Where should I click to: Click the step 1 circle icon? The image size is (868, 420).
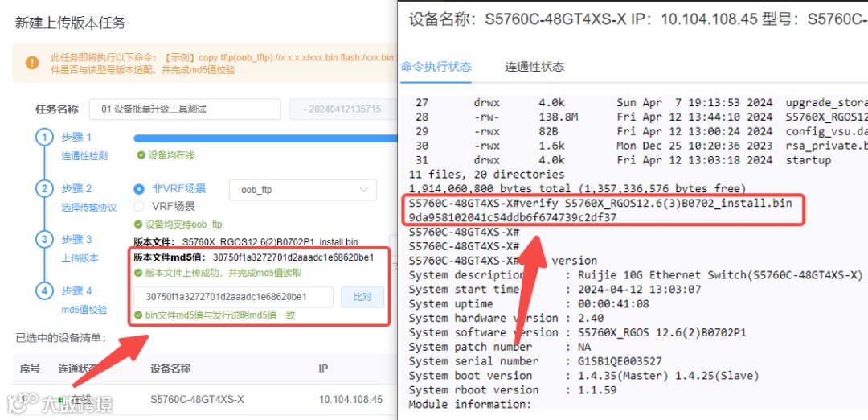[x=44, y=138]
